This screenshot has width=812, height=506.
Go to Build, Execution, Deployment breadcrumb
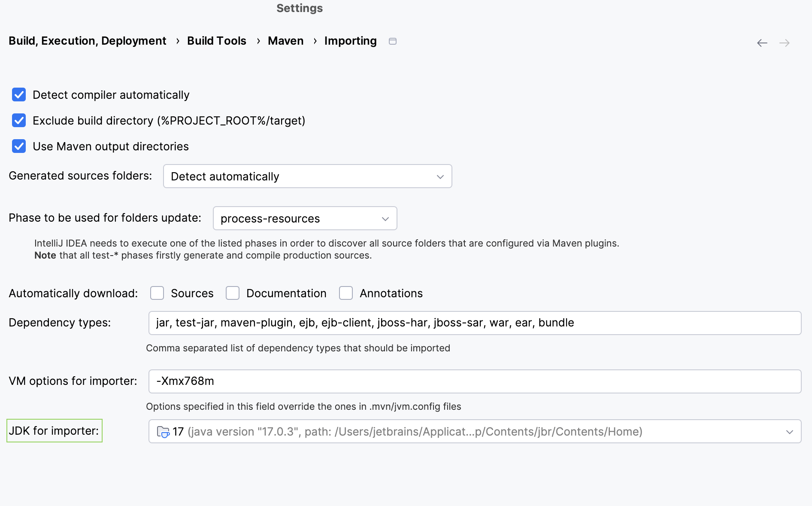point(87,40)
